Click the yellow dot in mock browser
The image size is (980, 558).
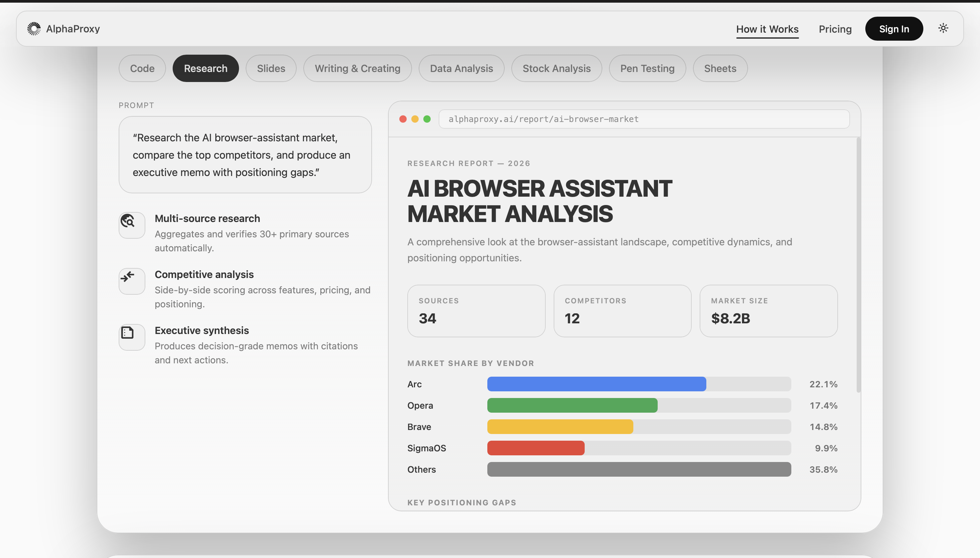pyautogui.click(x=415, y=119)
